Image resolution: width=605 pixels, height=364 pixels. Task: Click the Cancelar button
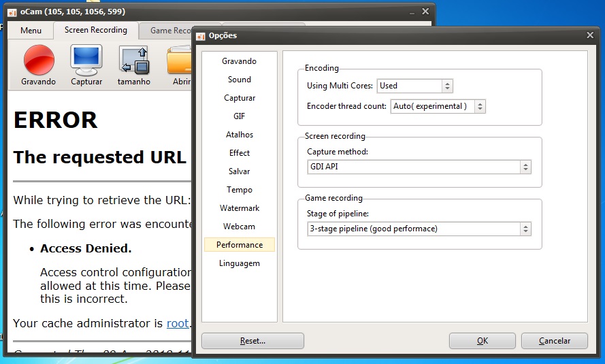click(555, 341)
